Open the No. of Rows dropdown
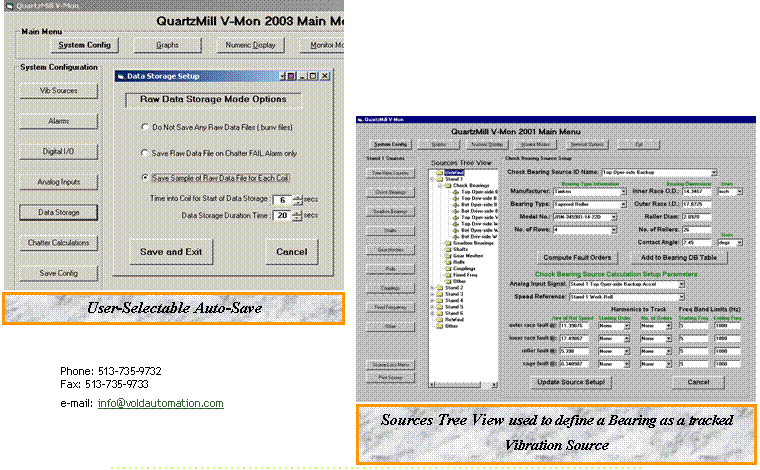Viewport: 760px width, 470px height. tap(614, 230)
